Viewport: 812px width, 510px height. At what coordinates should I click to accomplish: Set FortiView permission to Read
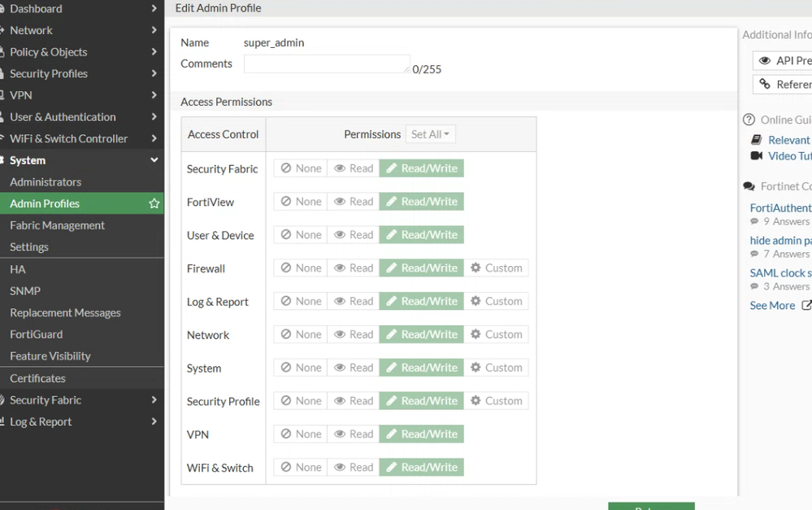click(x=353, y=202)
